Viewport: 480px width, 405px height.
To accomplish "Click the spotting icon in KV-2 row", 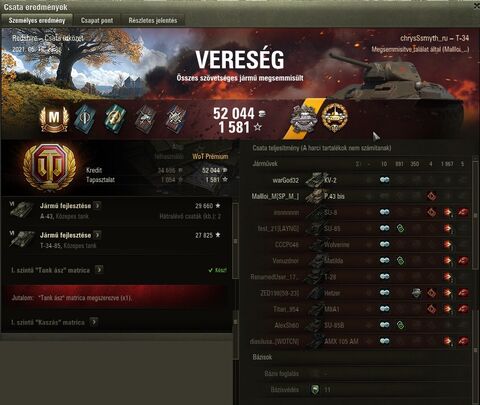I will pyautogui.click(x=384, y=180).
